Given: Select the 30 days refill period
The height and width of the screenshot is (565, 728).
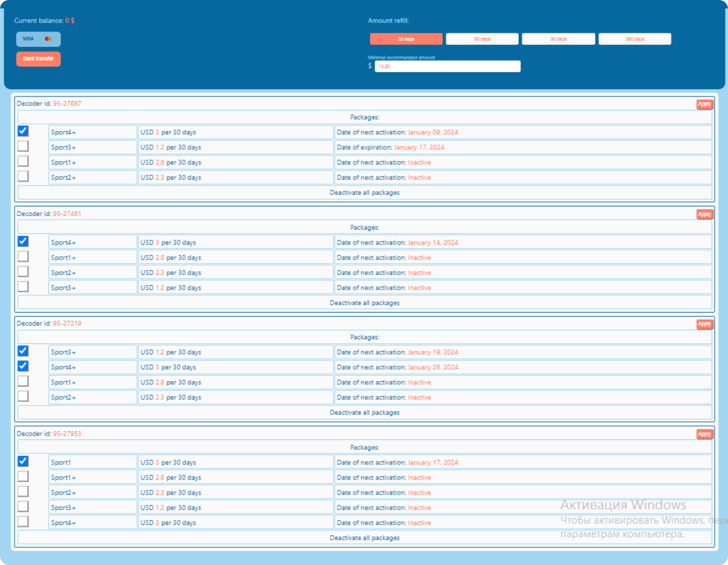Looking at the screenshot, I should [x=406, y=39].
